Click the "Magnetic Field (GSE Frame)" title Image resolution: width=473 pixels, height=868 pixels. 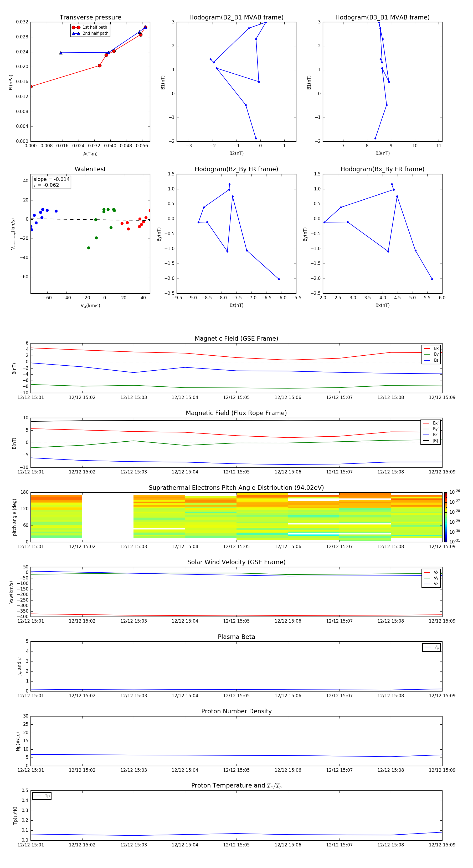pos(236,339)
